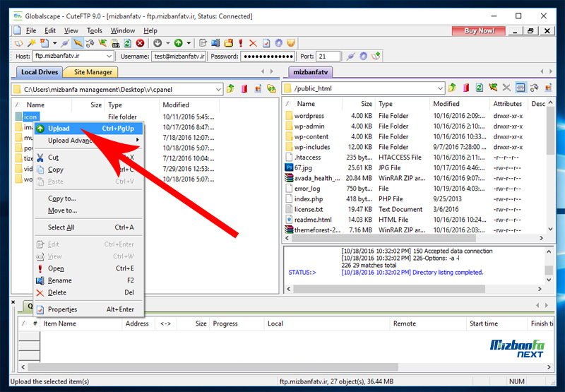Click the Refresh icon in remote pane
Viewport: 565px width, 392px height.
point(480,88)
